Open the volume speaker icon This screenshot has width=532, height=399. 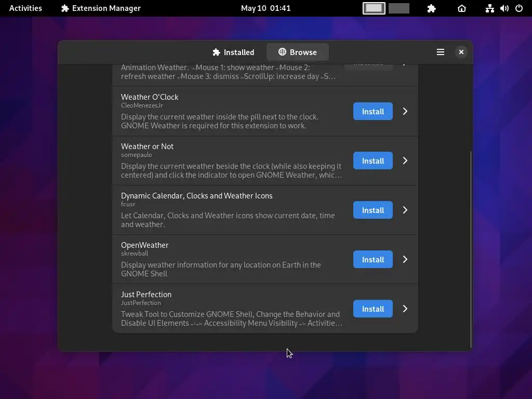click(504, 8)
